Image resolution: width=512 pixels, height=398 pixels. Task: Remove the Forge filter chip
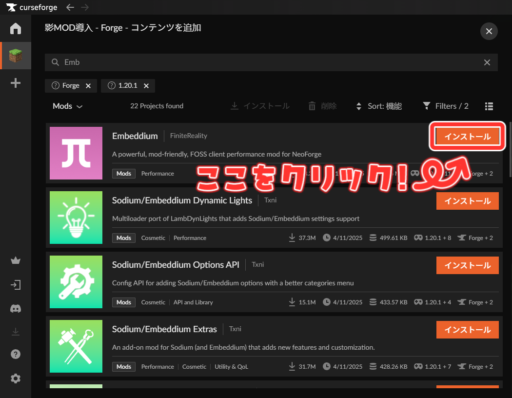[88, 86]
